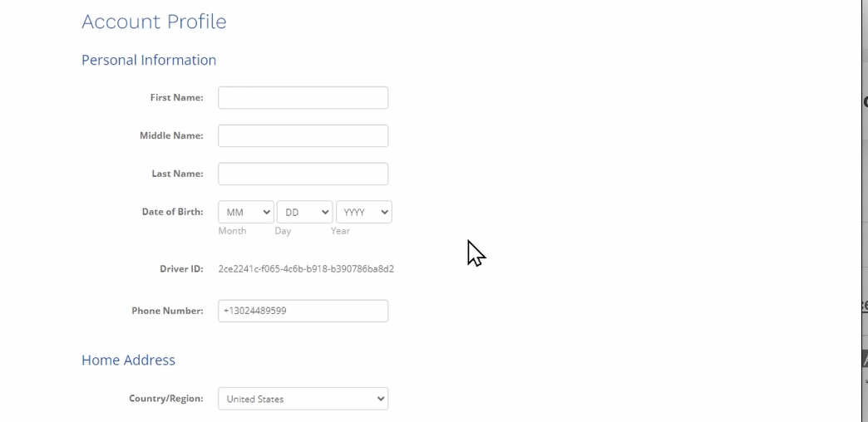Screen dimensions: 868x422
Task: Expand the YYYY year dropdown
Action: [x=363, y=212]
